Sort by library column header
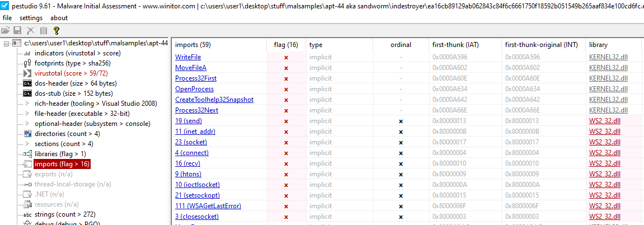This screenshot has height=225, width=644. click(x=614, y=45)
